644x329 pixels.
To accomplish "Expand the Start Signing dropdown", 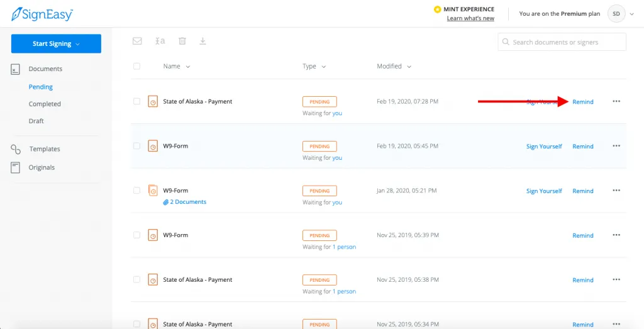I will click(x=56, y=43).
